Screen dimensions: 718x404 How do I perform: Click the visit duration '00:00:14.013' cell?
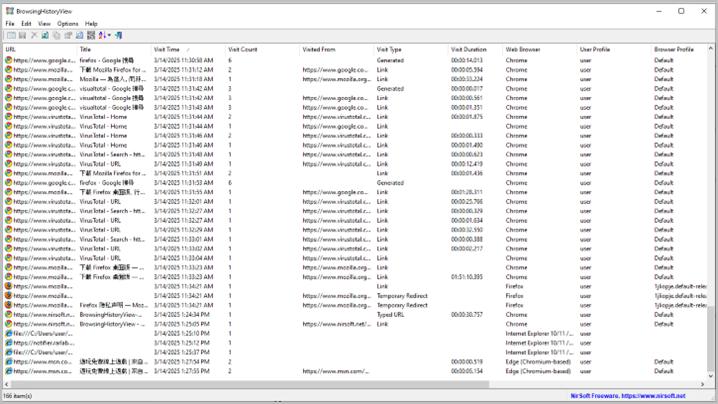[x=467, y=60]
